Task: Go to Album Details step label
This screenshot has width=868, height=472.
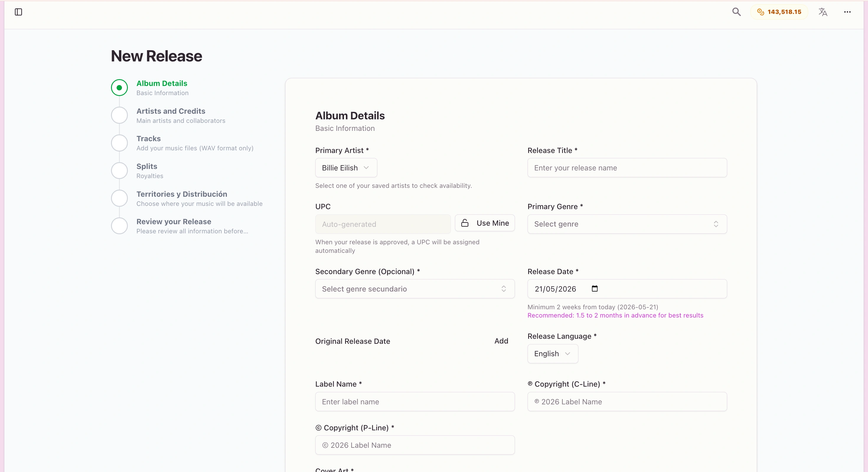Action: click(162, 83)
